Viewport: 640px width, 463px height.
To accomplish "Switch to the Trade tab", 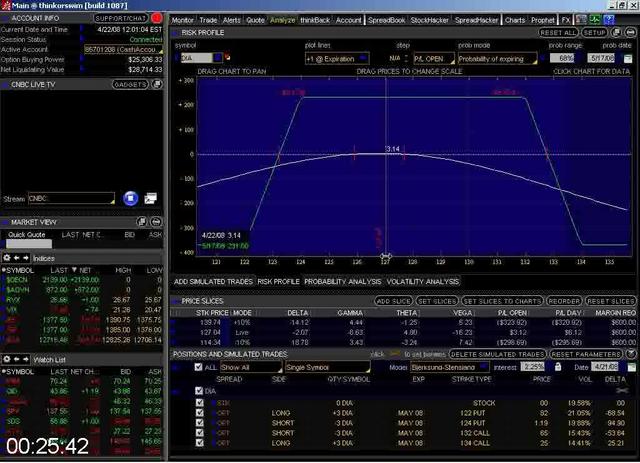I will tap(208, 20).
